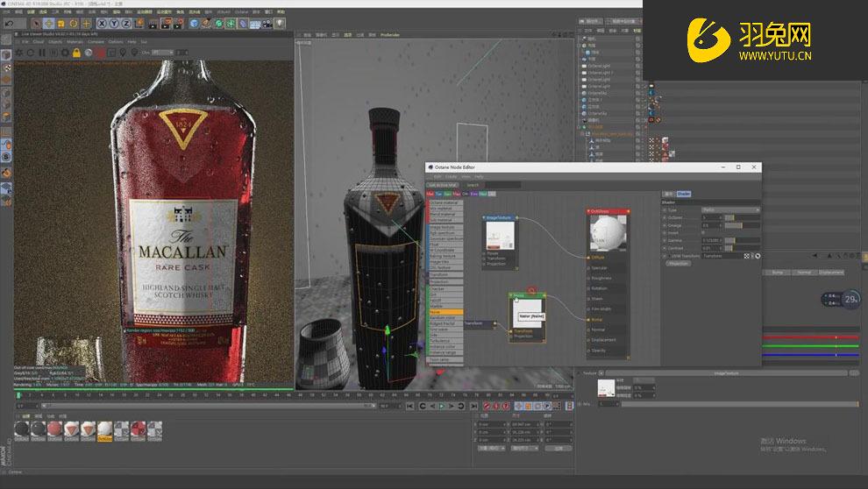
Task: Open Live Viewer Materials menu
Action: pyautogui.click(x=75, y=41)
